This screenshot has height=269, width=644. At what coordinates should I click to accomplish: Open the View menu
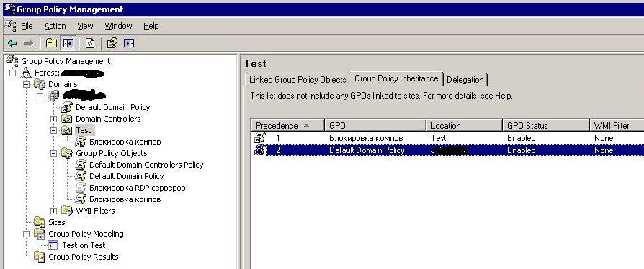[x=85, y=26]
